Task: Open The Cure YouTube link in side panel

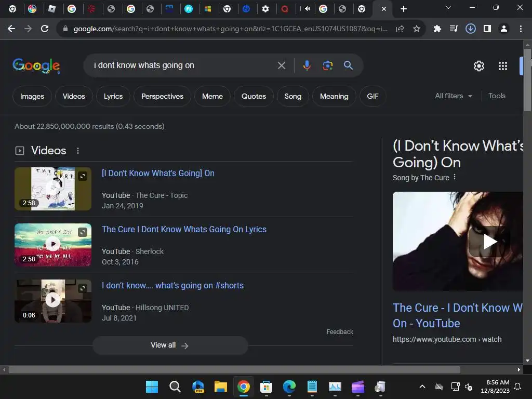Action: (x=457, y=315)
